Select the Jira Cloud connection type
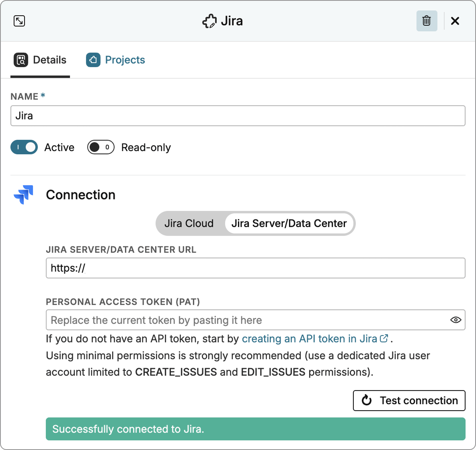Image resolution: width=476 pixels, height=450 pixels. [189, 223]
